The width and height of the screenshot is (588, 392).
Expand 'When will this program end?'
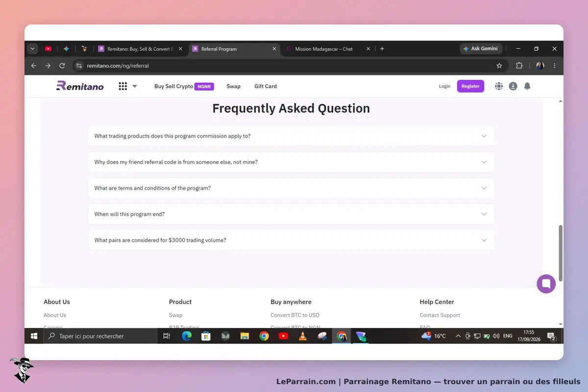291,214
